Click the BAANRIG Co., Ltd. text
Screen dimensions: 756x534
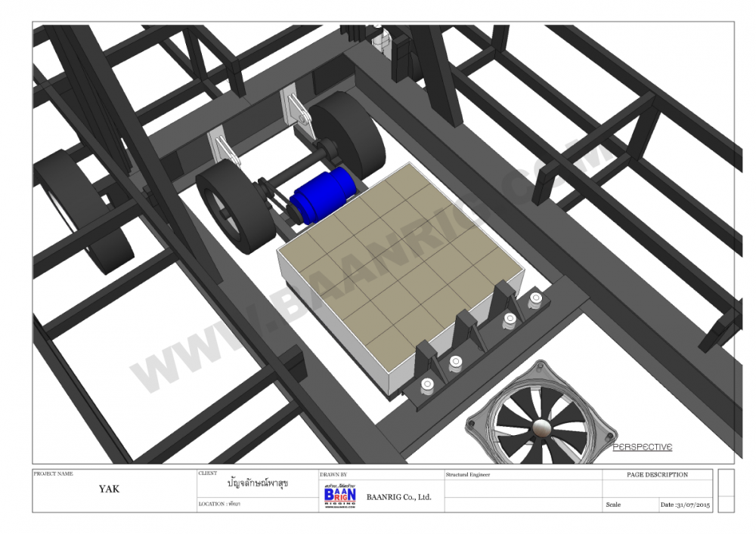pyautogui.click(x=398, y=497)
